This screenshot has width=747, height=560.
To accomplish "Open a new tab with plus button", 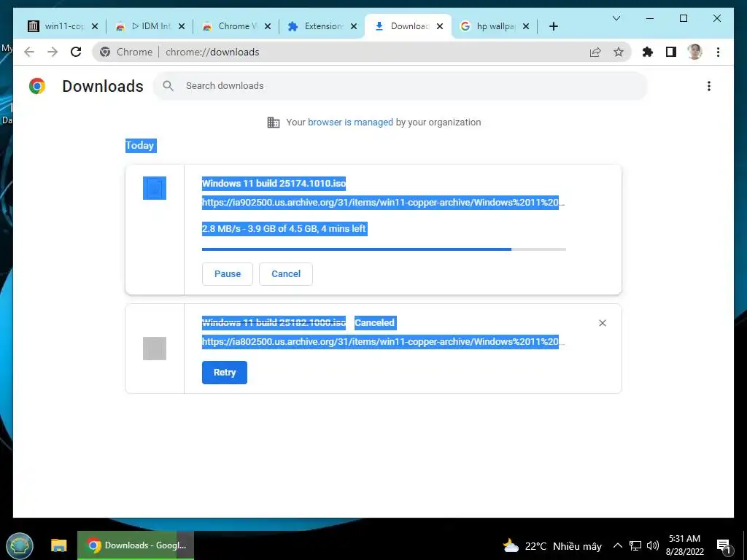I will pos(553,26).
